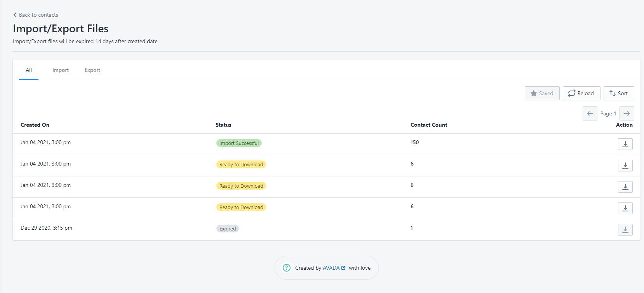Download the Import Successful file with 150 contacts
The width and height of the screenshot is (644, 293).
pos(625,144)
